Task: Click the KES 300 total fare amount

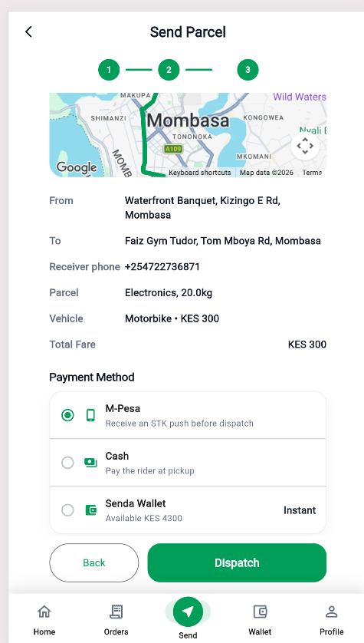Action: 307,345
